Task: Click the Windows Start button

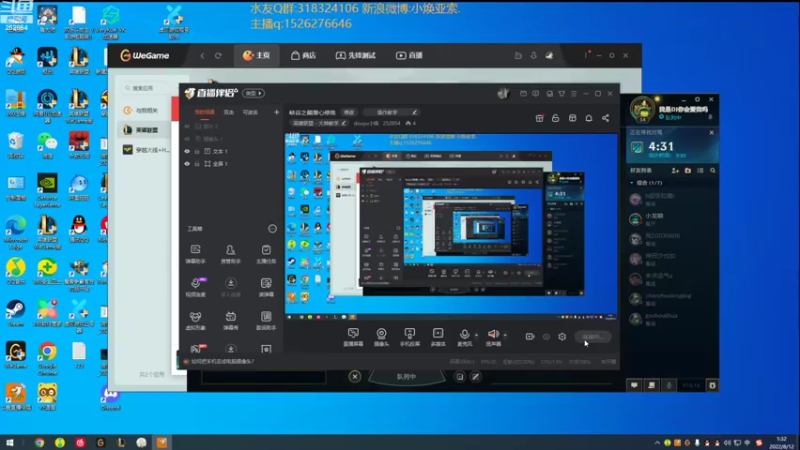Action: pyautogui.click(x=10, y=442)
